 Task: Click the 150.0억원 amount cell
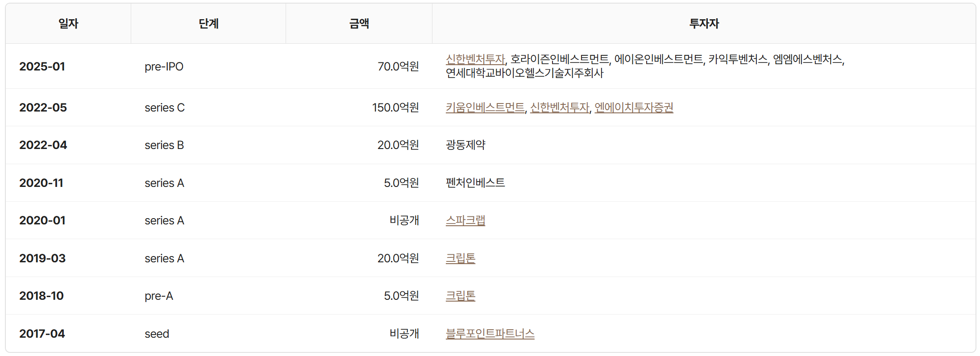[x=395, y=108]
